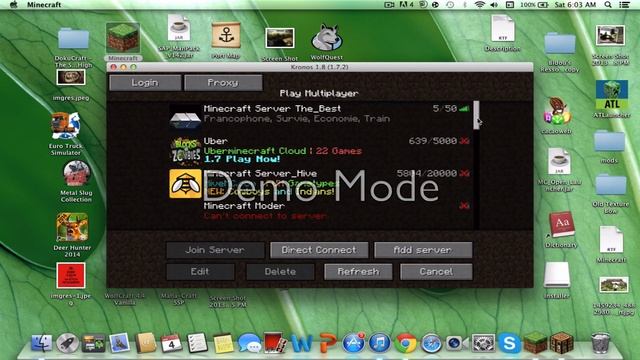Click the Sat 6:03 AM clock
The width and height of the screenshot is (640, 360).
pyautogui.click(x=575, y=4)
